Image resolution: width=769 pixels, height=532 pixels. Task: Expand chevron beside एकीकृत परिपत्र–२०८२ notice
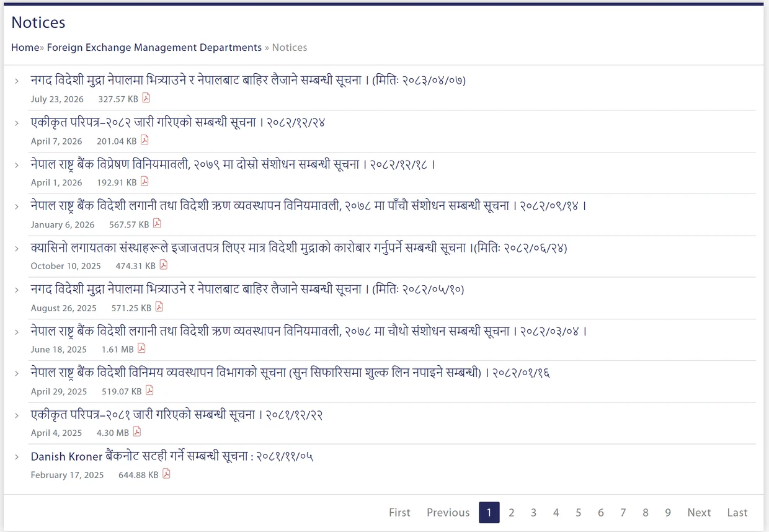(x=17, y=123)
